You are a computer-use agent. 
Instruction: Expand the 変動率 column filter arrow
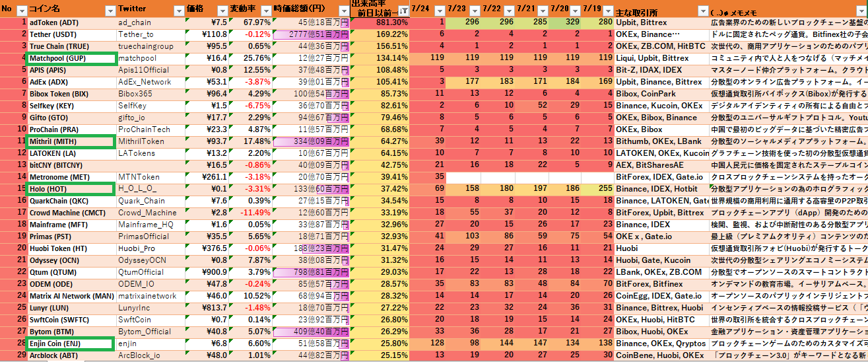(x=266, y=11)
